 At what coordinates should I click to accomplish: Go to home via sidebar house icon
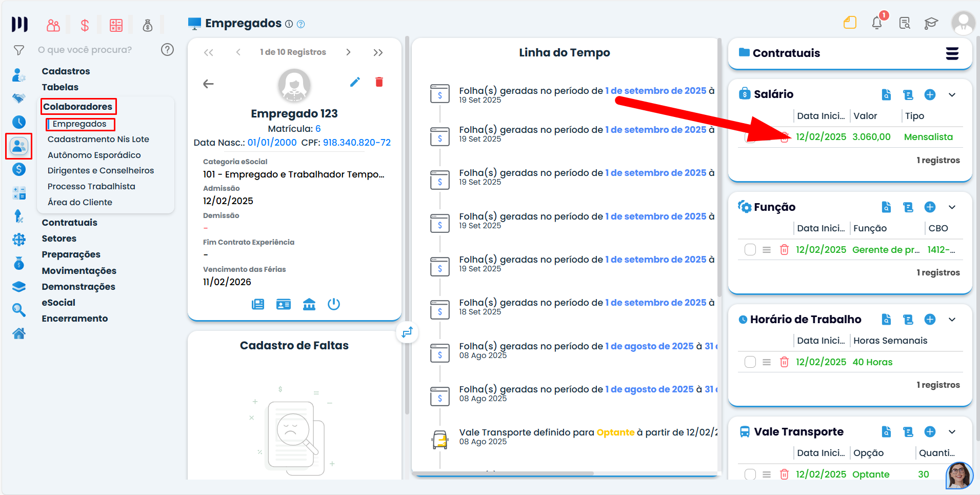pos(19,334)
